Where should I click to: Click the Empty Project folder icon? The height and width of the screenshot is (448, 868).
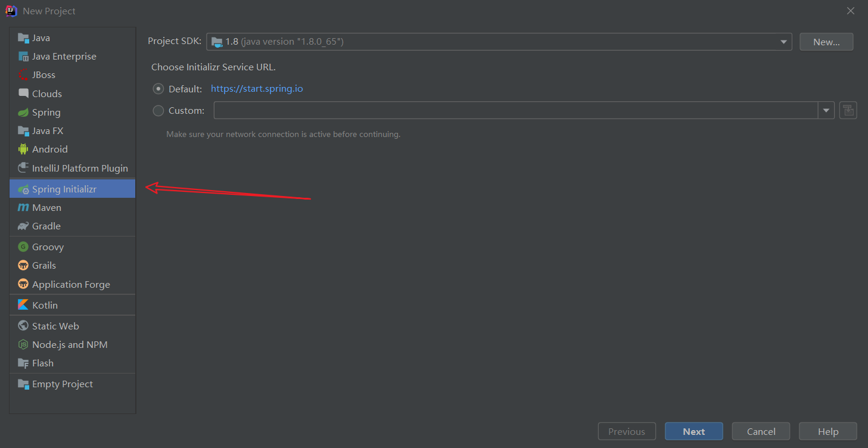pyautogui.click(x=23, y=384)
